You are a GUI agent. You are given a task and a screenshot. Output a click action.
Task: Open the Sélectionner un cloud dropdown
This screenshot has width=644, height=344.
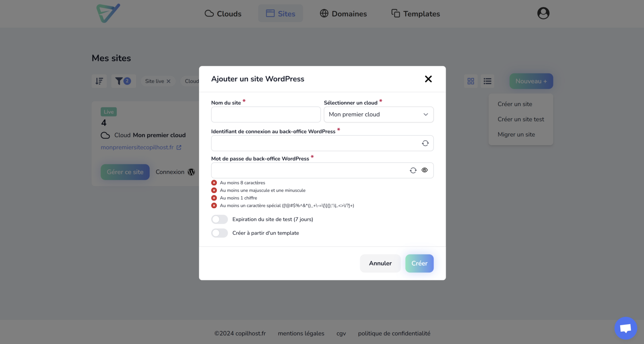tap(379, 114)
